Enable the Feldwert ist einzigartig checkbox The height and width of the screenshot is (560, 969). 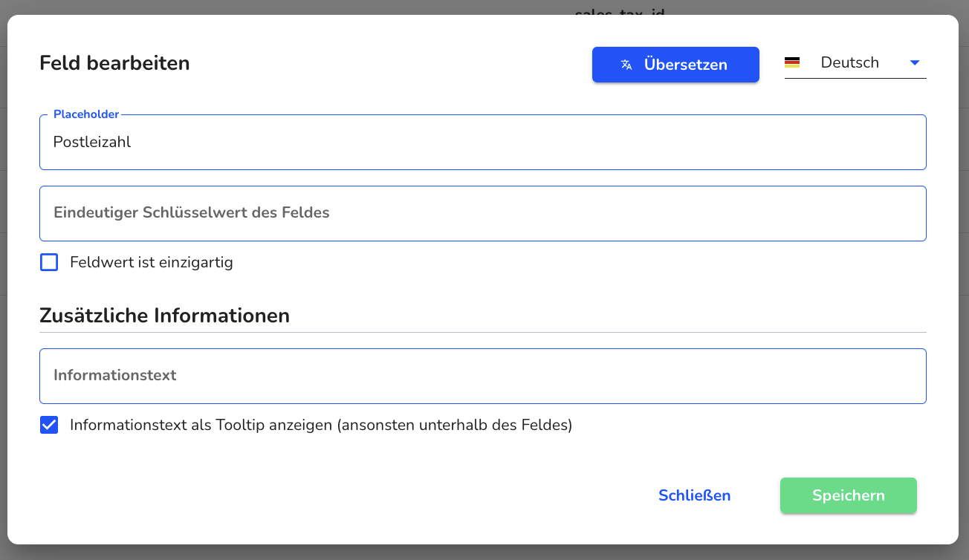pos(49,262)
